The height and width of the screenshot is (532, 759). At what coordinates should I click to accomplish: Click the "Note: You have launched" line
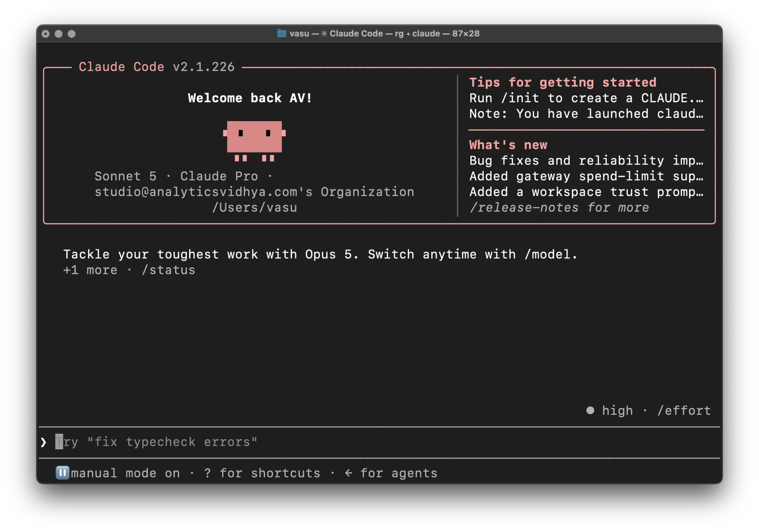[586, 113]
